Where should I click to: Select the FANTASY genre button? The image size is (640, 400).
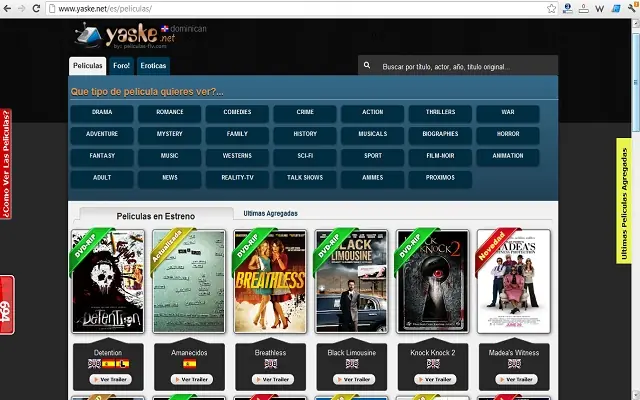[102, 157]
